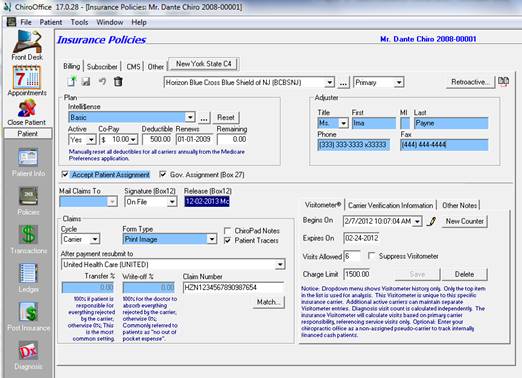
Task: Open the File menu
Action: click(26, 22)
